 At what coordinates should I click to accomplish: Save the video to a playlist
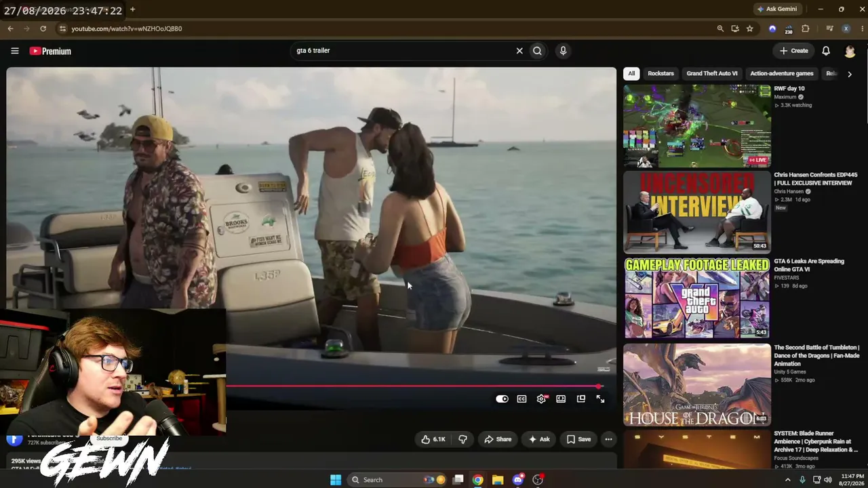pyautogui.click(x=578, y=439)
